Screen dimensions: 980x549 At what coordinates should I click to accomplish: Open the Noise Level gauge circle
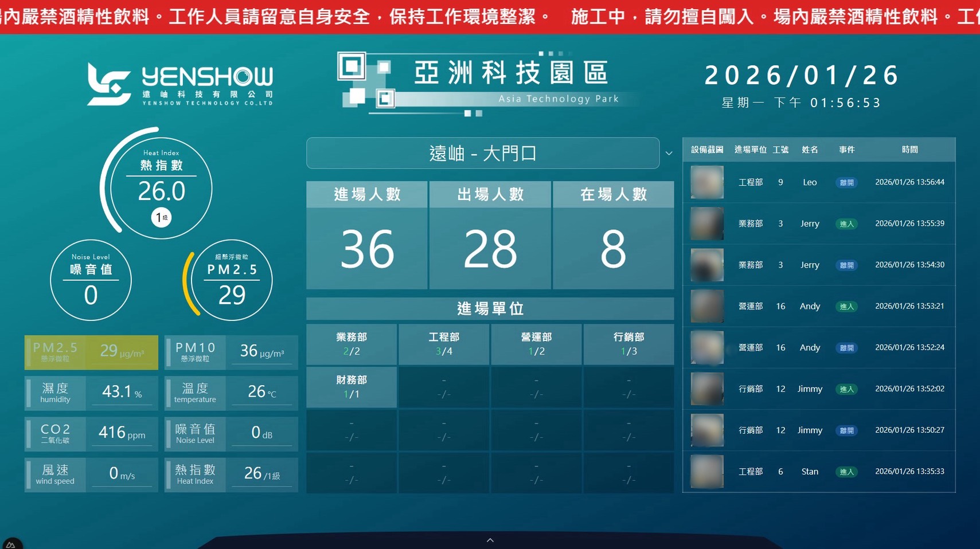91,280
